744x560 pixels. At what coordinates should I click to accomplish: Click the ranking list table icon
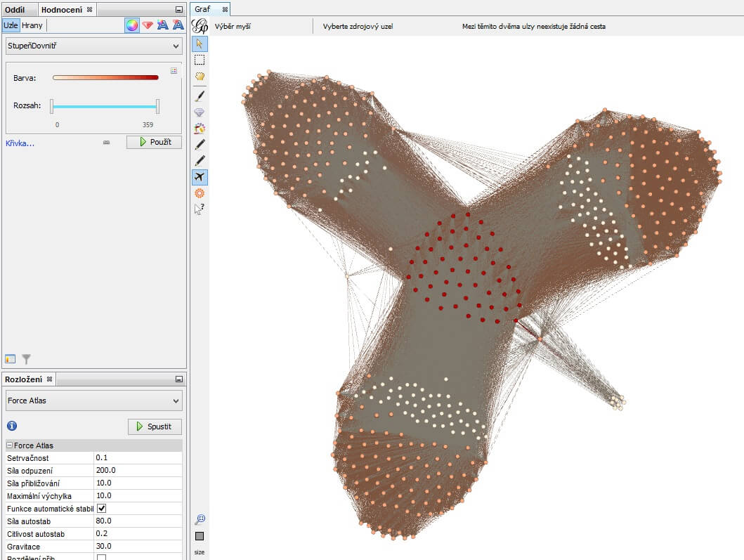pyautogui.click(x=10, y=359)
